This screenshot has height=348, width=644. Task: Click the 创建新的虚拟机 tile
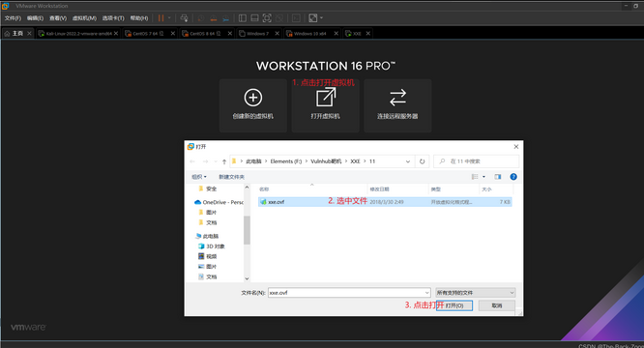253,105
